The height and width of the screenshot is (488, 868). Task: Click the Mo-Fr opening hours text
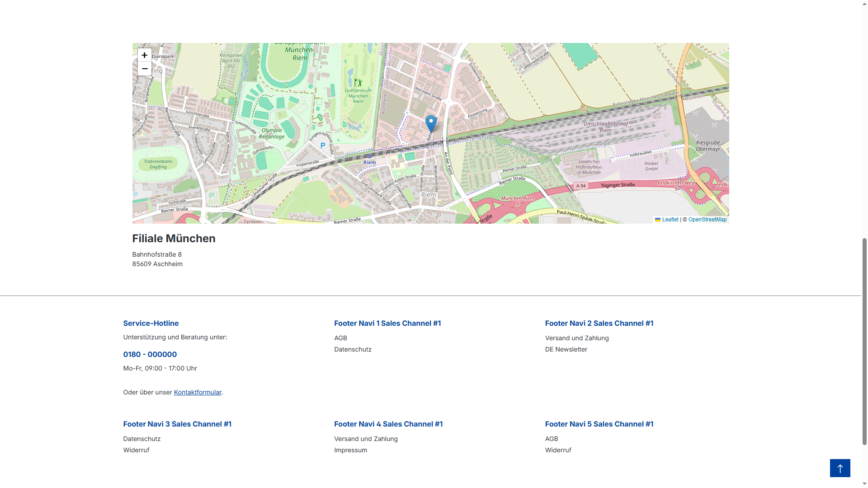160,368
